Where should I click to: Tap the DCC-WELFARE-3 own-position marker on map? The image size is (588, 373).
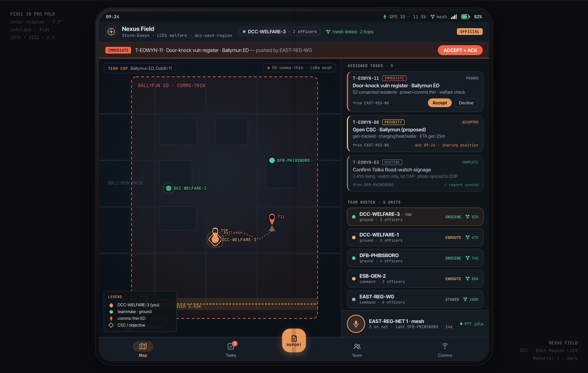(x=215, y=239)
